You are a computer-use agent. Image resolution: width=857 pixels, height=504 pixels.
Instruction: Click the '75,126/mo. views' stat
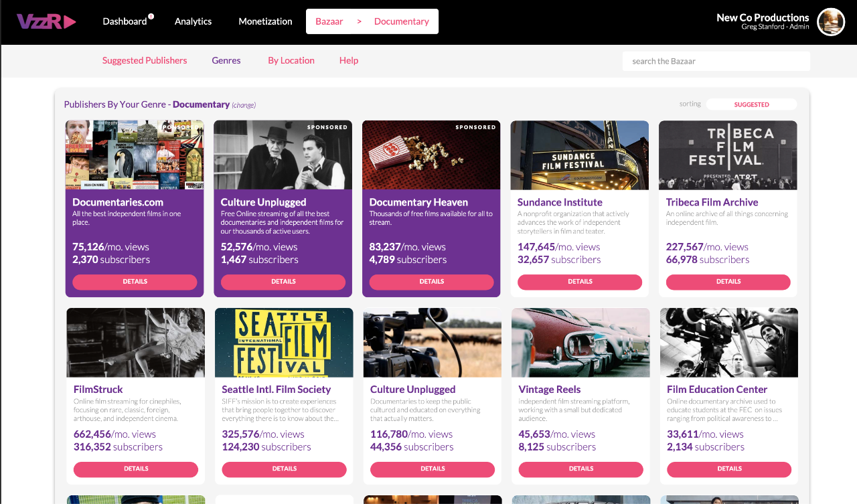coord(110,247)
